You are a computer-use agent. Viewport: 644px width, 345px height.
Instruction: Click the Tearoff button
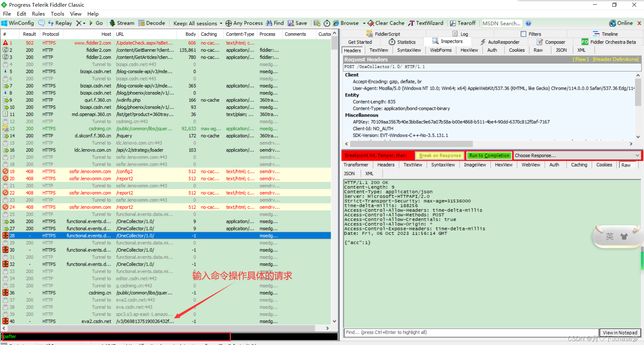(x=463, y=23)
